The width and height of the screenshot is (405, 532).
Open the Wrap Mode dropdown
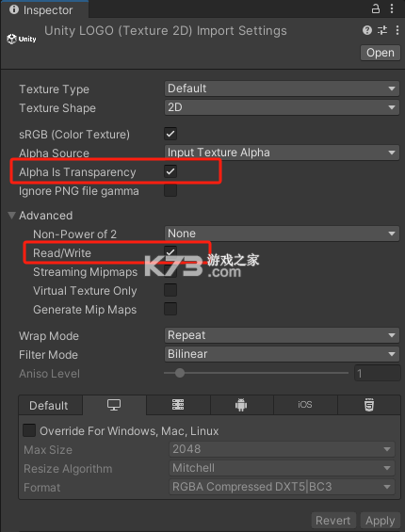click(282, 335)
